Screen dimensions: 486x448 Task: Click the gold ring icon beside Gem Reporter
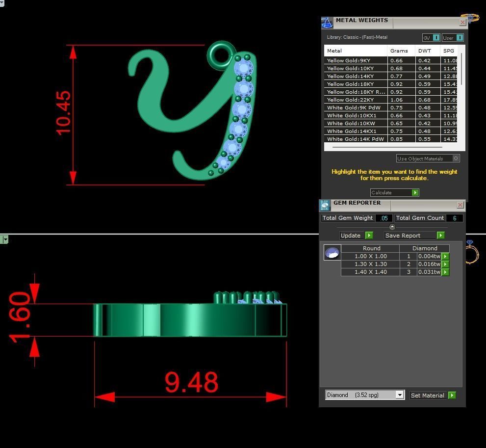point(472,252)
